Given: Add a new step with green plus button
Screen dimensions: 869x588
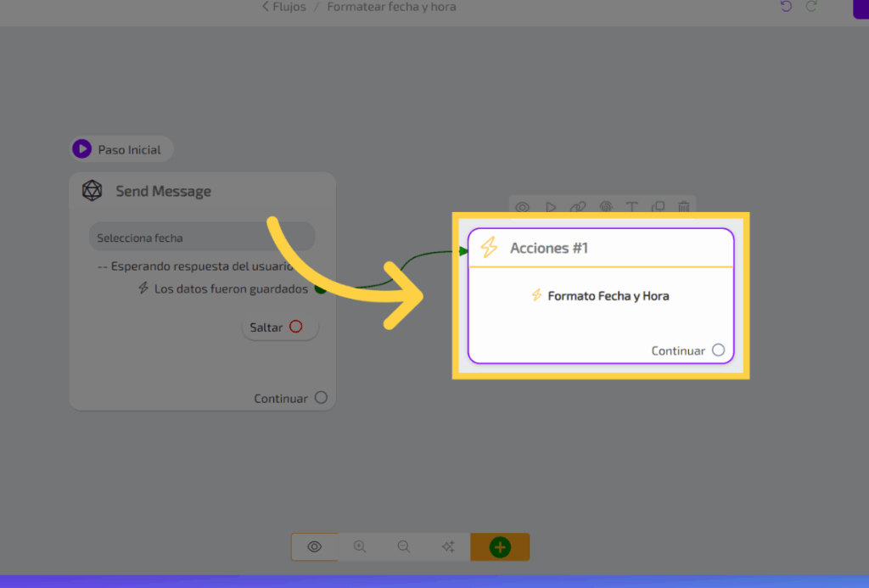Looking at the screenshot, I should [500, 547].
